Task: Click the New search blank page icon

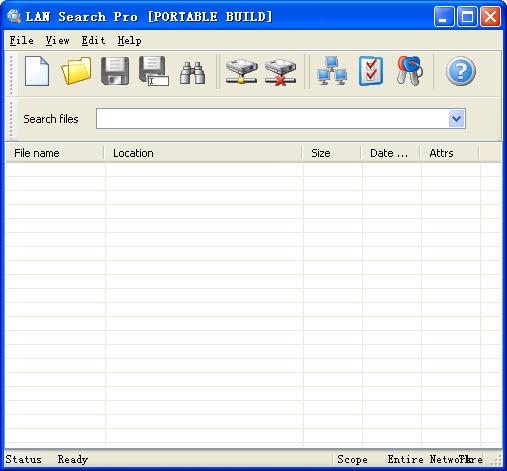Action: pyautogui.click(x=37, y=71)
